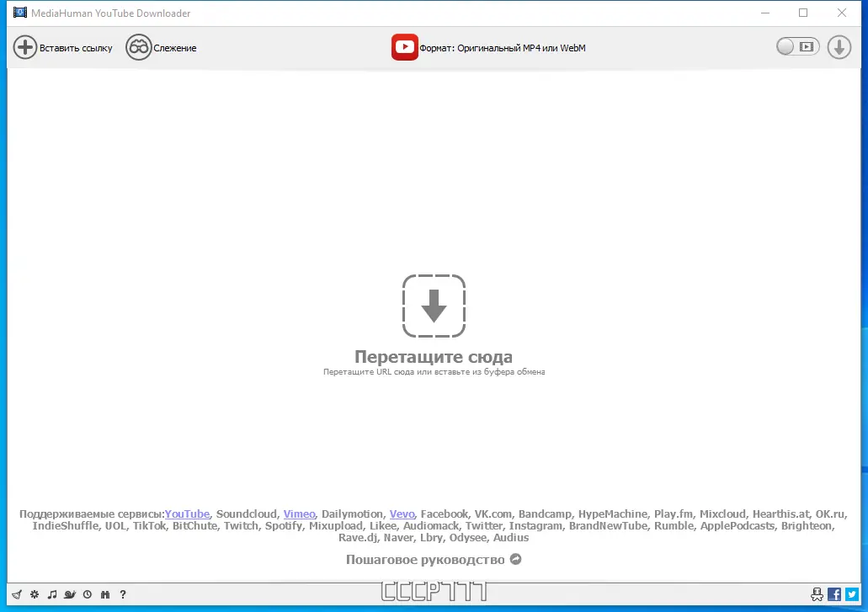The image size is (868, 612).
Task: Click the cleanup broom icon in the status bar
Action: click(17, 594)
